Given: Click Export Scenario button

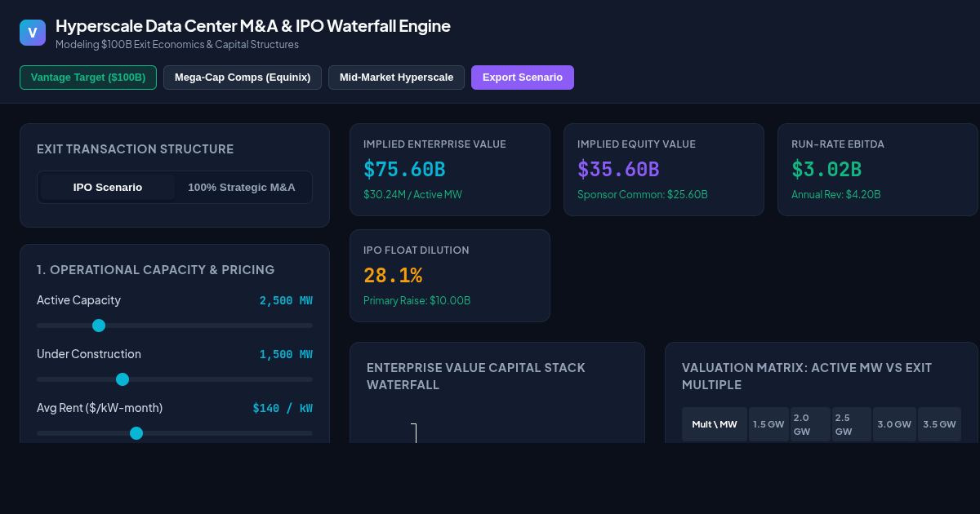Looking at the screenshot, I should coord(523,78).
